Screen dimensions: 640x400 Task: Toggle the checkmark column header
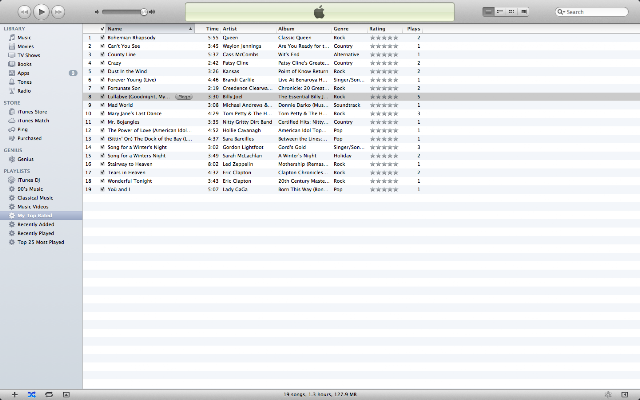click(x=102, y=29)
